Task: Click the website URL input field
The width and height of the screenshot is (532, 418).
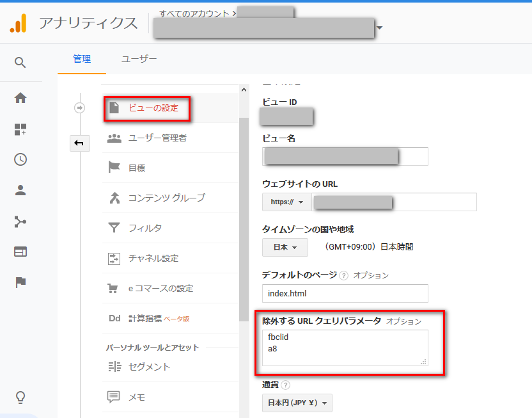Action: point(394,202)
